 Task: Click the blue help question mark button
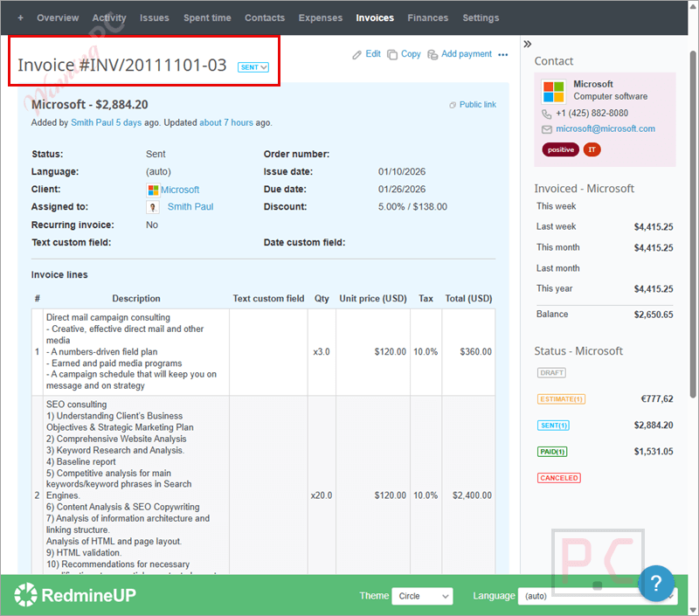click(x=656, y=583)
